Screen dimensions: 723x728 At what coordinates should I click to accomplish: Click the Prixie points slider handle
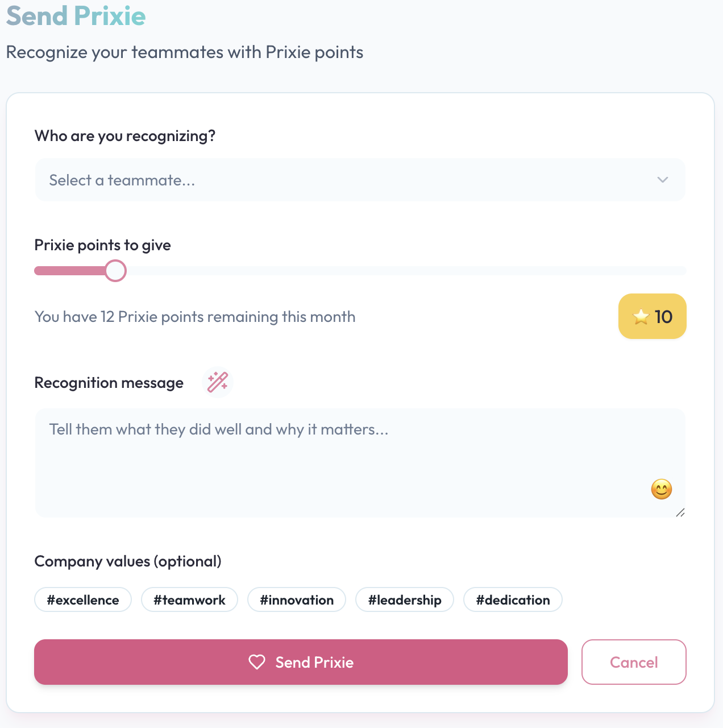(116, 271)
